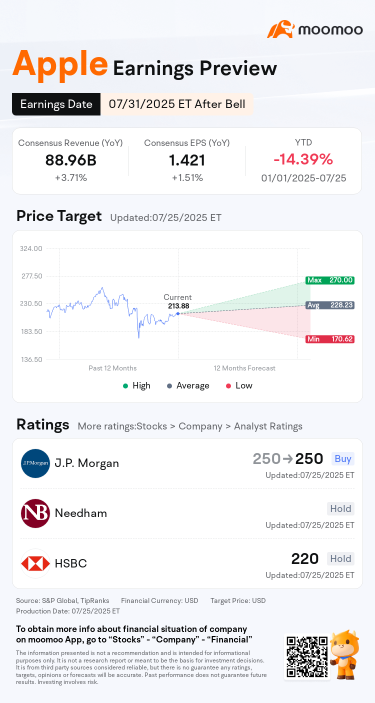Image resolution: width=375 pixels, height=703 pixels.
Task: Tap the QR code image
Action: (307, 656)
